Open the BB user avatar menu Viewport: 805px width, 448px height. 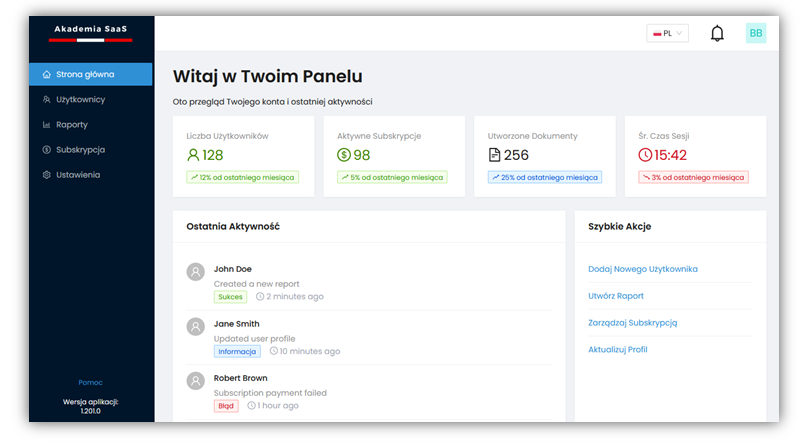click(x=756, y=33)
